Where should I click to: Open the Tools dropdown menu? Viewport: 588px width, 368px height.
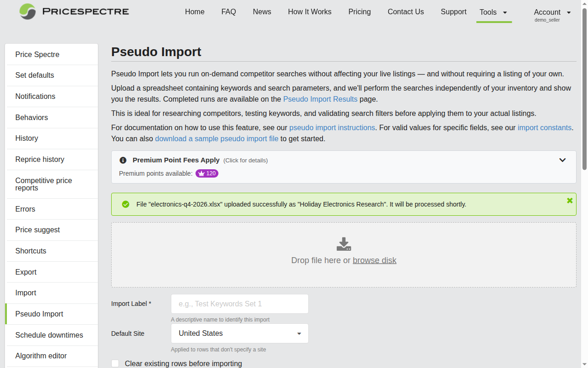(494, 12)
